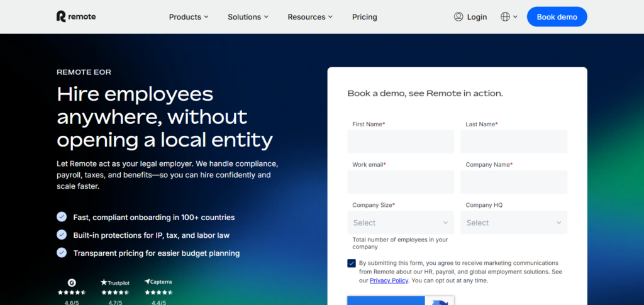Screen dimensions: 644x305
Task: Click checkmark icon beside 'Built-in protections'
Action: pos(62,235)
